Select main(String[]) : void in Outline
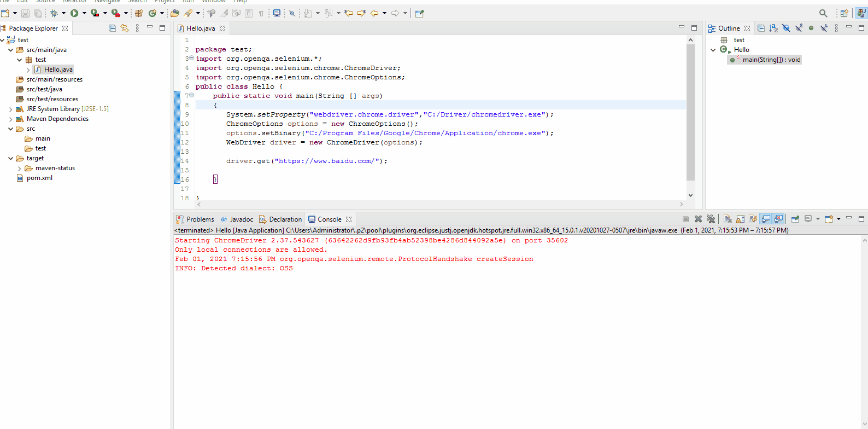The image size is (868, 429). point(766,60)
